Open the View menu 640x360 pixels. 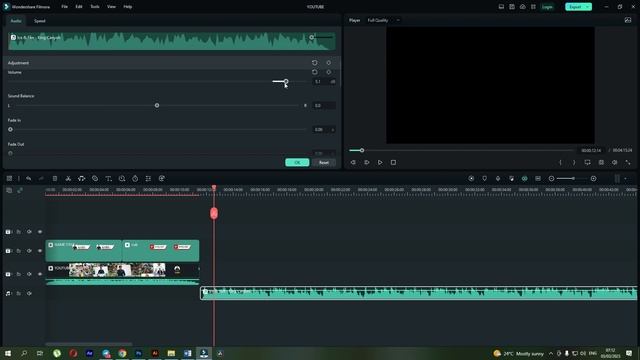111,7
